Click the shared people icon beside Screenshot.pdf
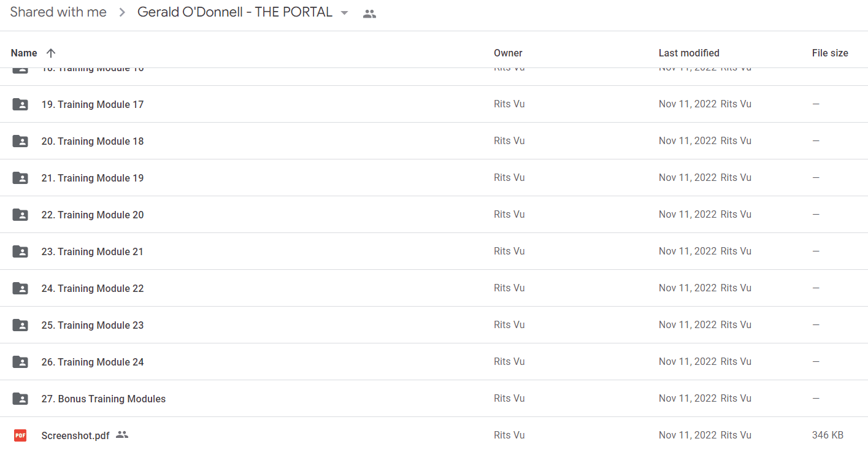The image size is (868, 452). point(122,435)
